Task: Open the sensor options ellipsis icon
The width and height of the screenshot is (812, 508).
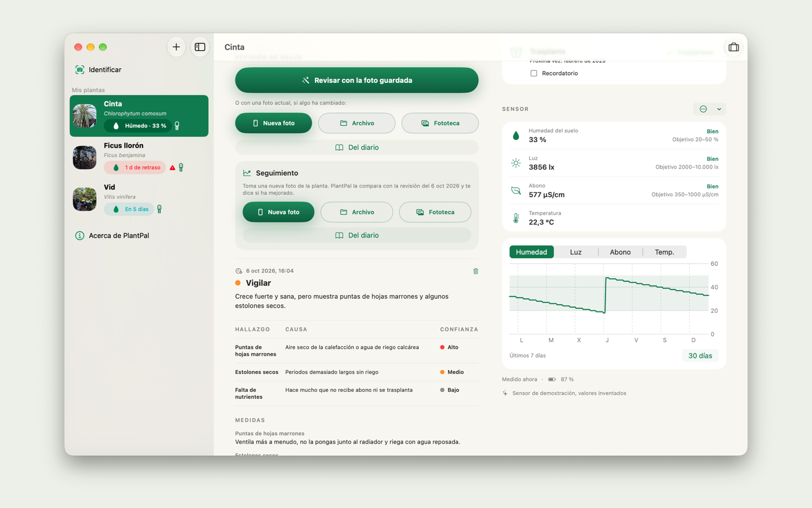Action: [703, 109]
